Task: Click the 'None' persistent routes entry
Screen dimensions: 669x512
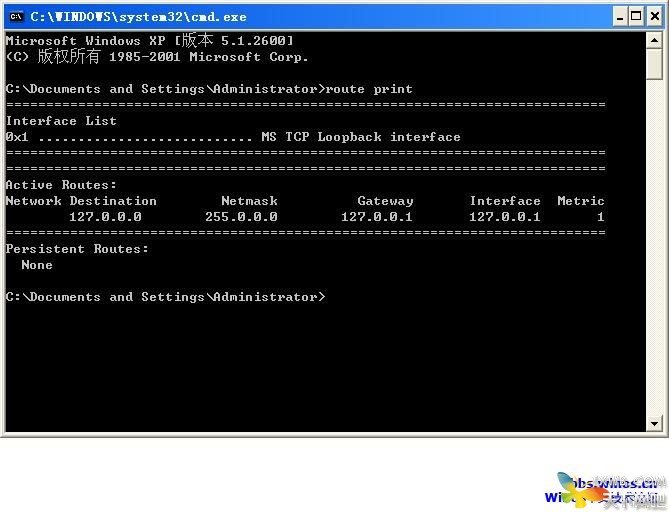Action: click(37, 265)
